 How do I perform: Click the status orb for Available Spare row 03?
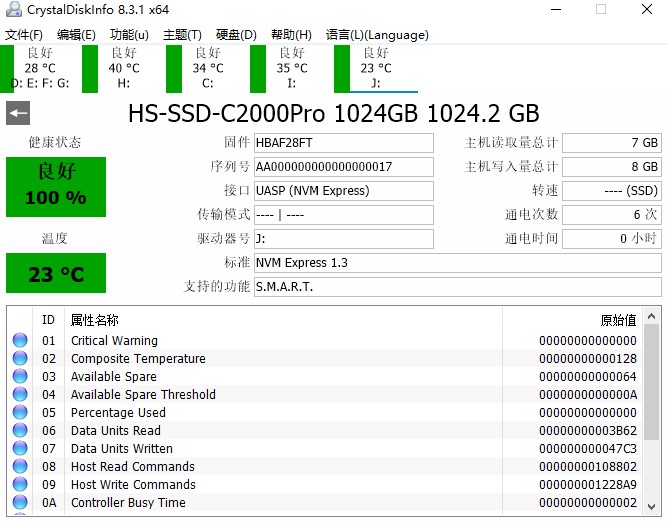pyautogui.click(x=20, y=376)
